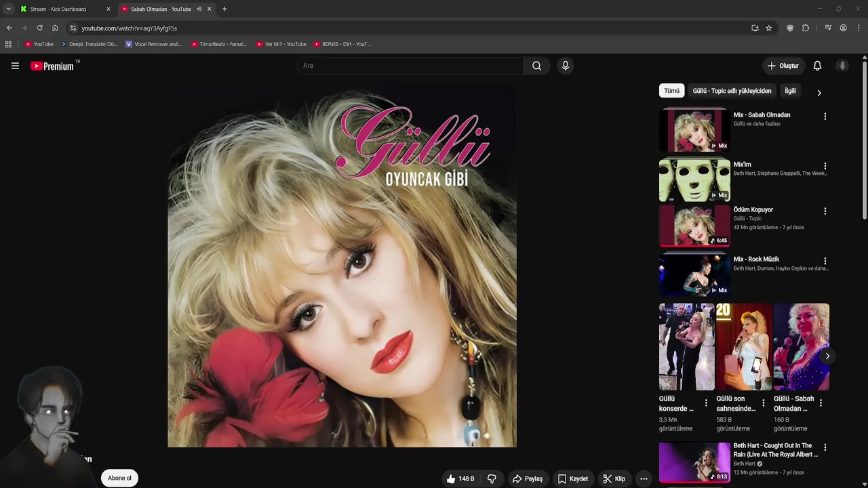Open options for Güllü konserde short
The height and width of the screenshot is (488, 868).
[x=706, y=403]
